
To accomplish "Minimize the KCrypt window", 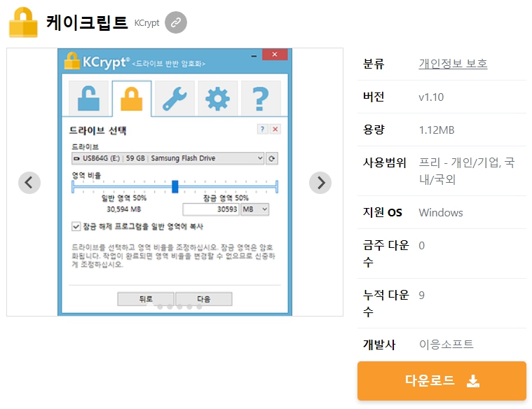I will pyautogui.click(x=254, y=55).
